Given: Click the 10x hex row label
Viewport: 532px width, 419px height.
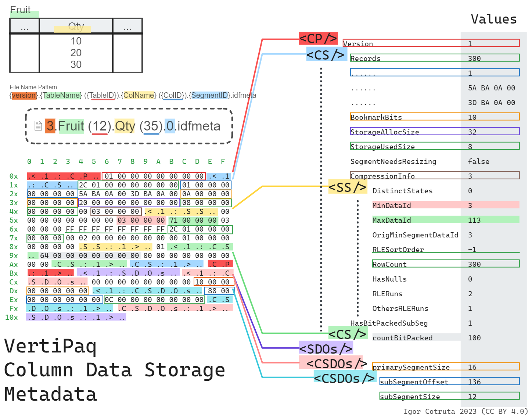Looking at the screenshot, I should (x=11, y=317).
